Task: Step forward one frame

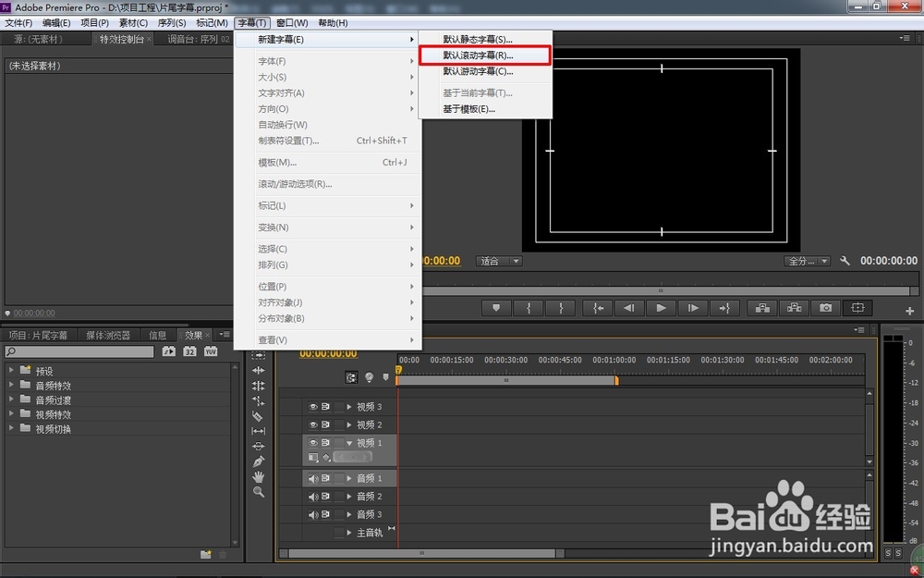Action: (x=693, y=308)
